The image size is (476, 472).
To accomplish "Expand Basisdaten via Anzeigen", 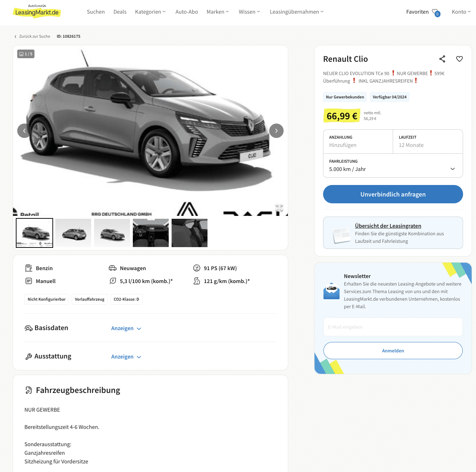I will click(x=126, y=328).
